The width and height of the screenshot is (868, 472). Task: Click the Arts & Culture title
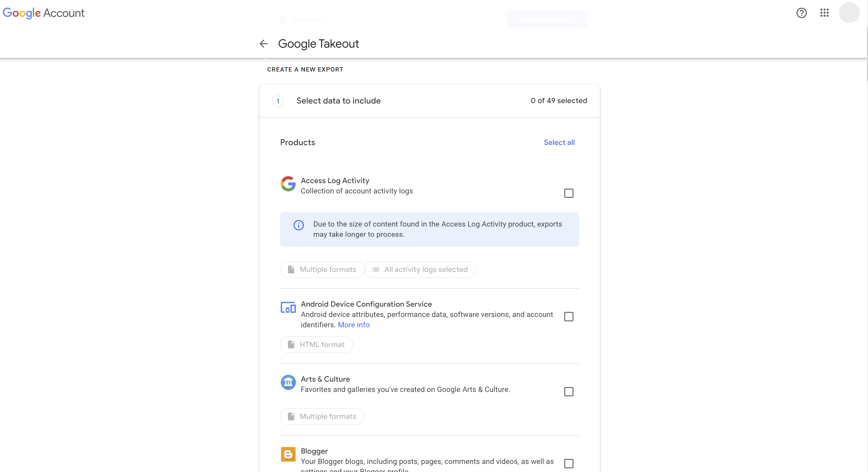click(325, 379)
